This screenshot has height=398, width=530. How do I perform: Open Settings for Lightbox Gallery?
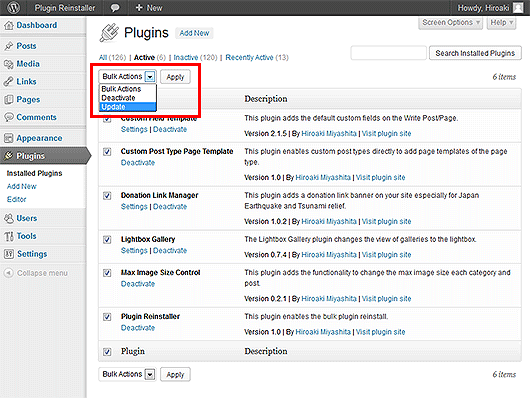coord(134,250)
